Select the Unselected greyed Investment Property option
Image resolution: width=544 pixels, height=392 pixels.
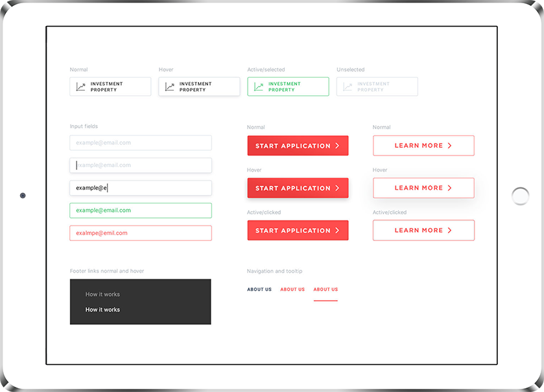pos(377,87)
